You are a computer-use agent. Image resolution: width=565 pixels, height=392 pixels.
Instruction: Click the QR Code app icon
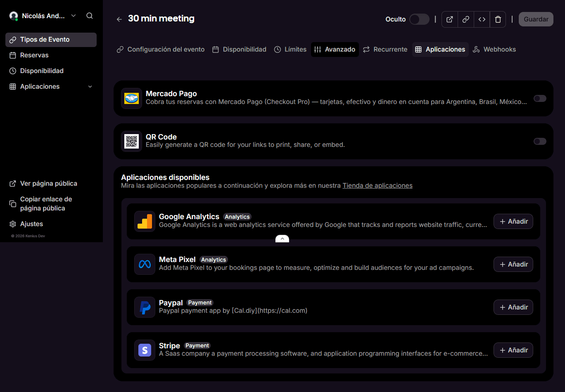[131, 141]
